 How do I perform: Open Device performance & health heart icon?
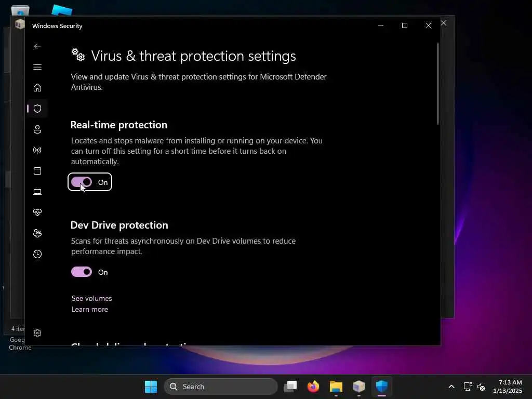(x=37, y=212)
